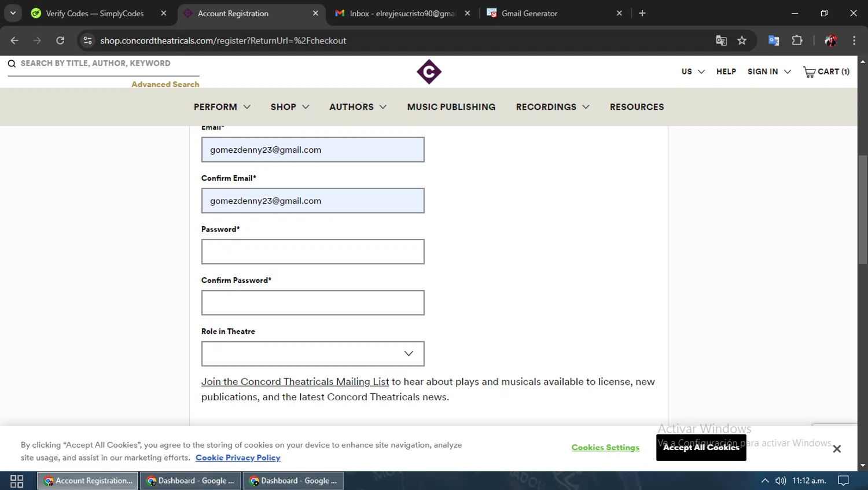The width and height of the screenshot is (868, 490).
Task: Open the Advanced Search link
Action: click(x=165, y=84)
